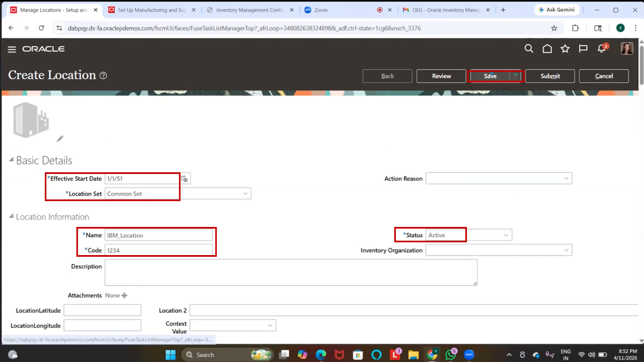
Task: Open Microsoft Store from the taskbar
Action: coord(358,355)
